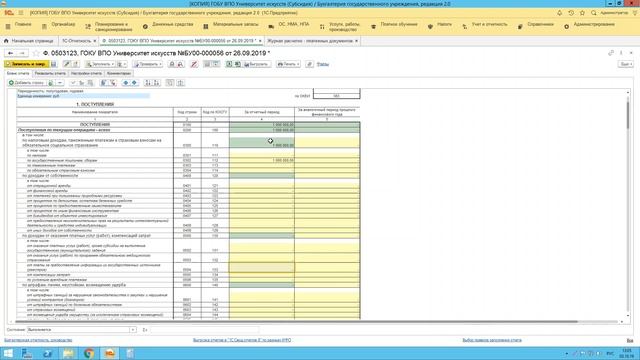Open File Explorer from taskbar
Viewport: 640px width, 360px height.
coord(68,353)
